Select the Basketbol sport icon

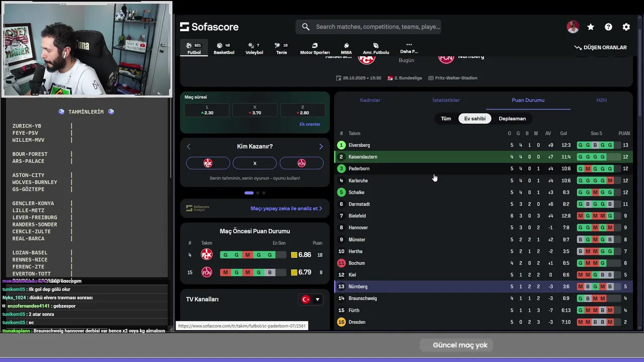pos(219,45)
